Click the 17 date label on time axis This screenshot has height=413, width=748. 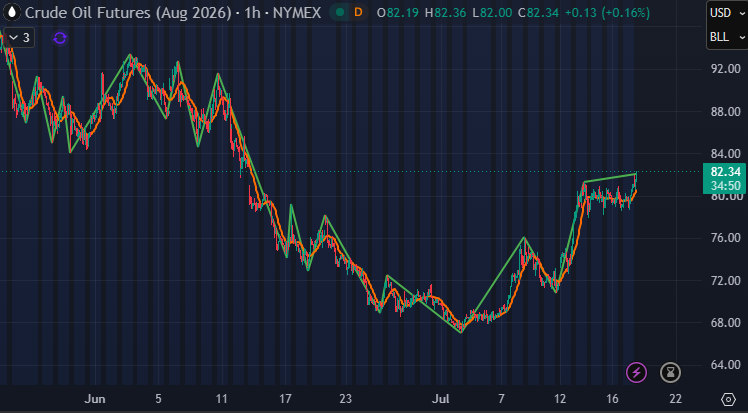click(x=285, y=399)
